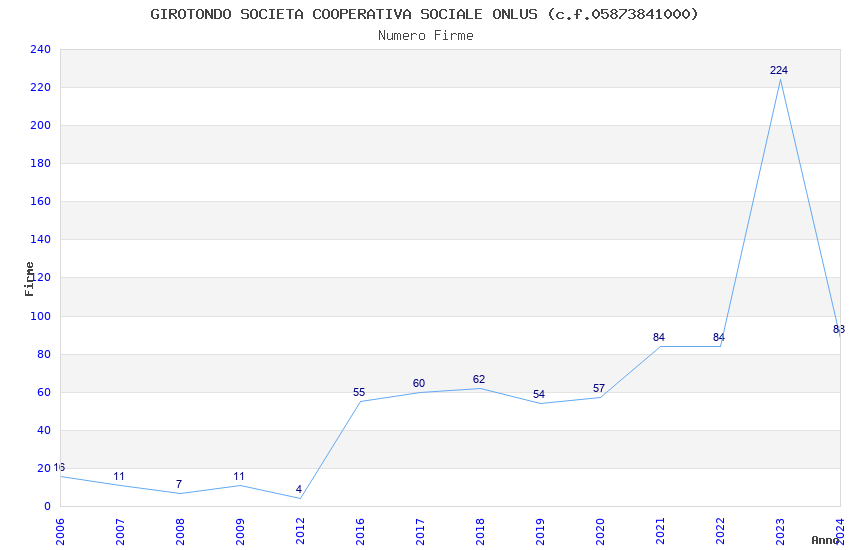Click the 4 data label for 2012

pos(299,489)
